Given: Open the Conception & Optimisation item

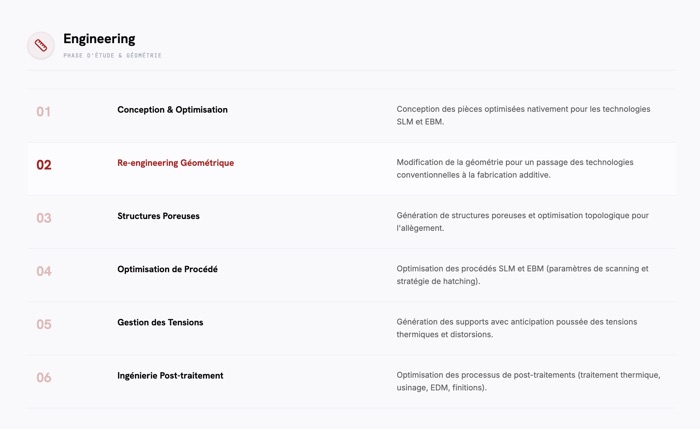Looking at the screenshot, I should click(x=172, y=110).
